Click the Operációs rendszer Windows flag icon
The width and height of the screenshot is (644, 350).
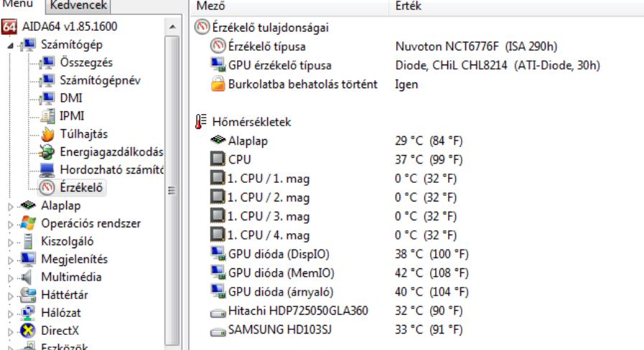click(x=28, y=223)
